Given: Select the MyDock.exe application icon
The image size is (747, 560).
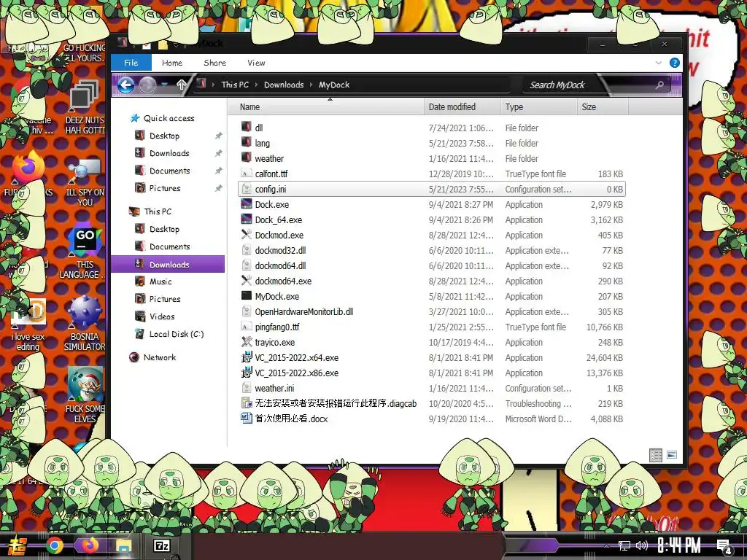Looking at the screenshot, I should click(x=247, y=296).
